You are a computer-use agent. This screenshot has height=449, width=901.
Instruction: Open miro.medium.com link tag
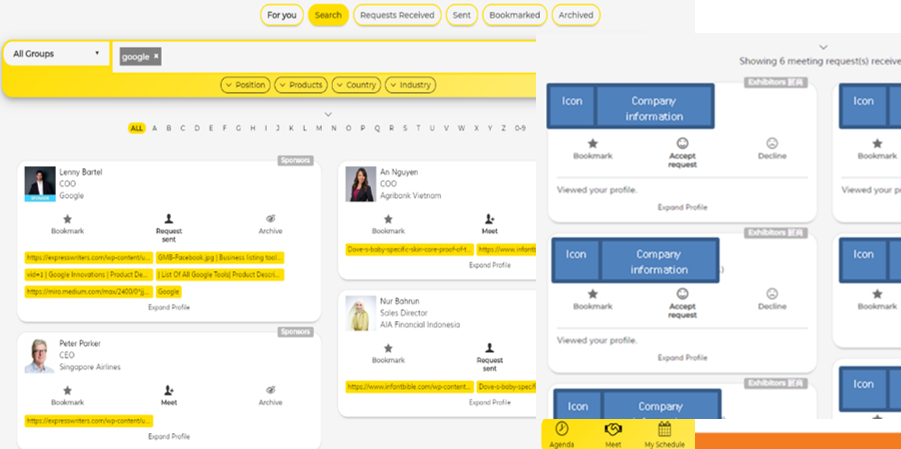click(x=88, y=291)
